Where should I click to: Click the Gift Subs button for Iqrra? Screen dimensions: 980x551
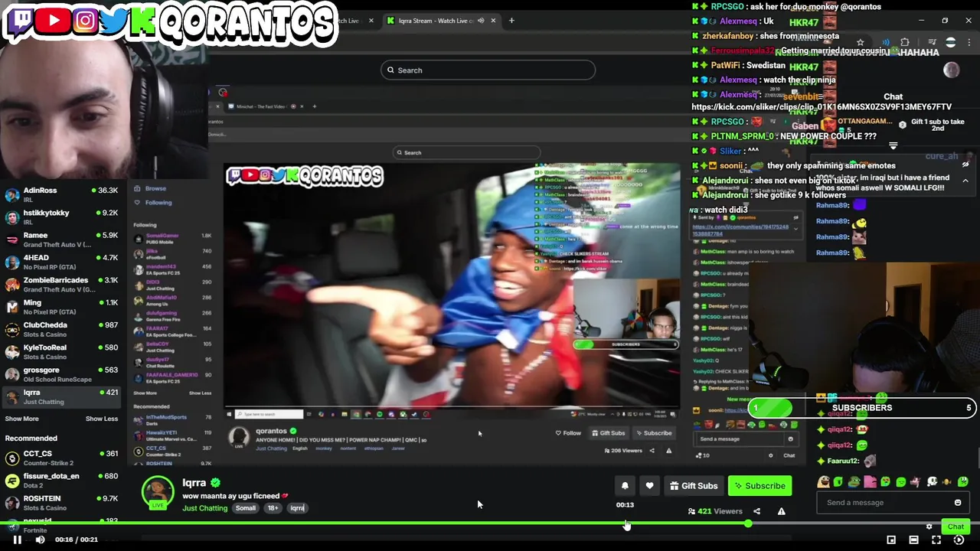[x=694, y=486]
